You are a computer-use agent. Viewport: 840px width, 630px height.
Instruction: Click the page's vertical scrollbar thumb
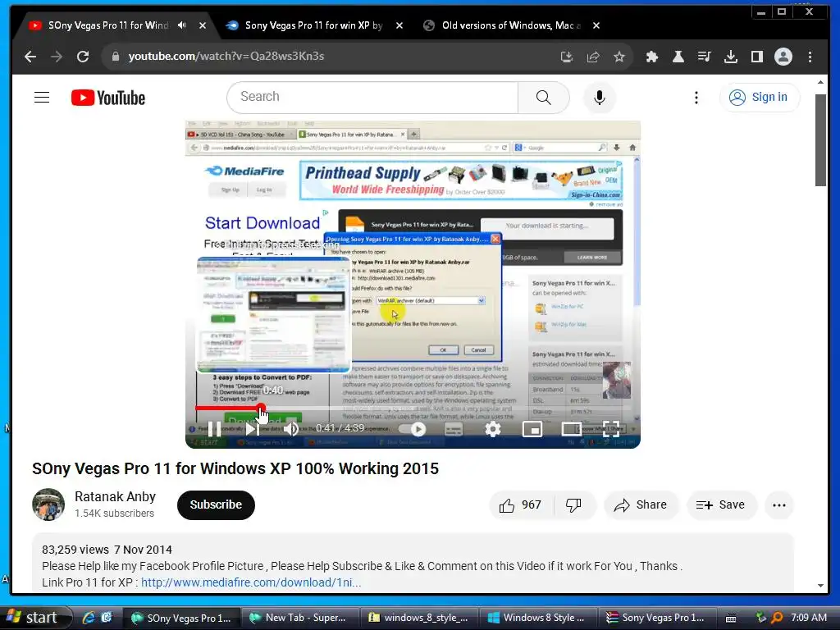[820, 140]
